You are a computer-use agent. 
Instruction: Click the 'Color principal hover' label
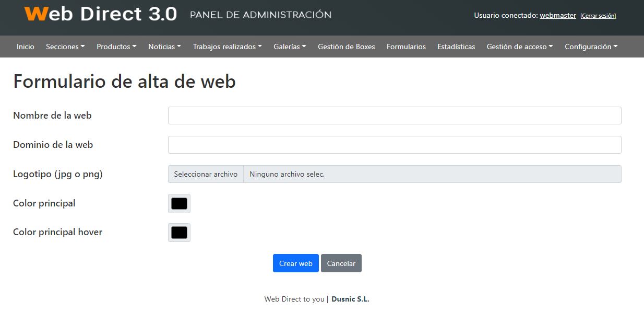coord(57,232)
